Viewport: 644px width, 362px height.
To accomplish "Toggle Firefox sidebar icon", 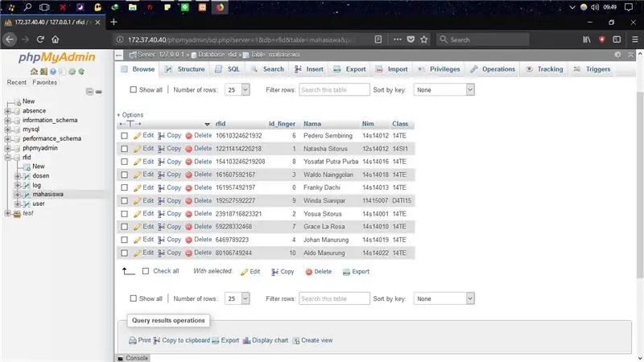I will [x=617, y=39].
